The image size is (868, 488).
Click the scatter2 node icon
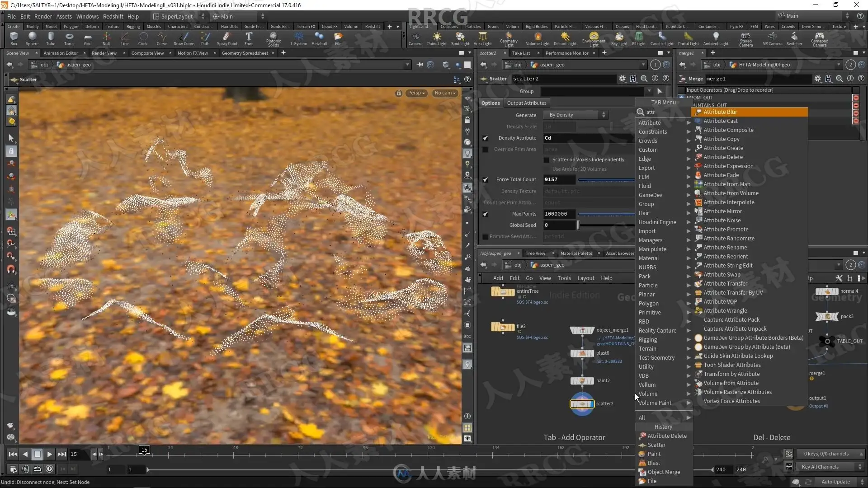pos(582,404)
